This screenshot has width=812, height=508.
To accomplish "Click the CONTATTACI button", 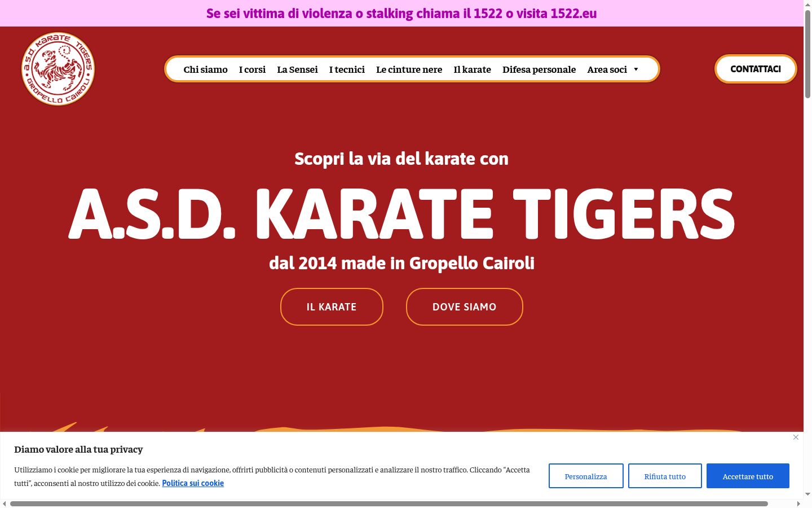I will tap(756, 69).
